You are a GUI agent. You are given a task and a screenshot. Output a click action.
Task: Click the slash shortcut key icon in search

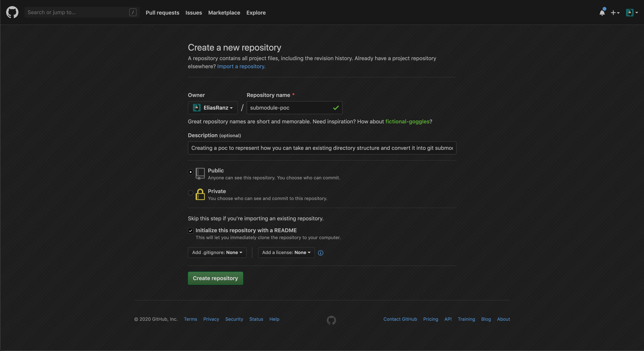click(x=133, y=12)
